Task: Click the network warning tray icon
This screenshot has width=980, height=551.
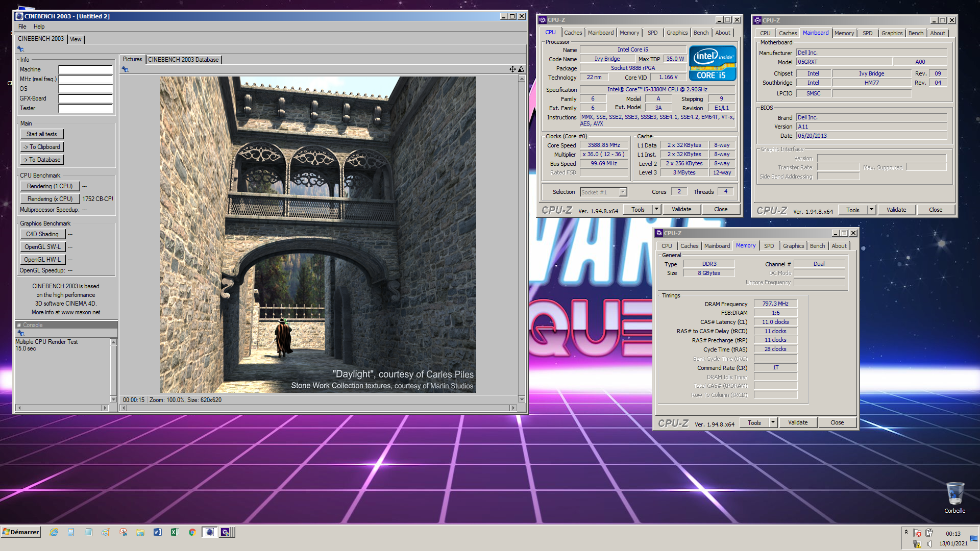Action: (917, 544)
